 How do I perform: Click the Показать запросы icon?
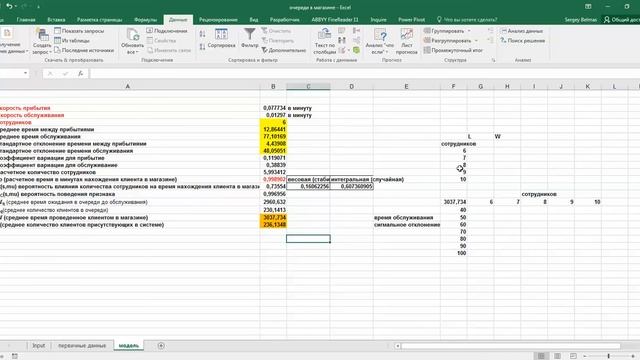(58, 31)
